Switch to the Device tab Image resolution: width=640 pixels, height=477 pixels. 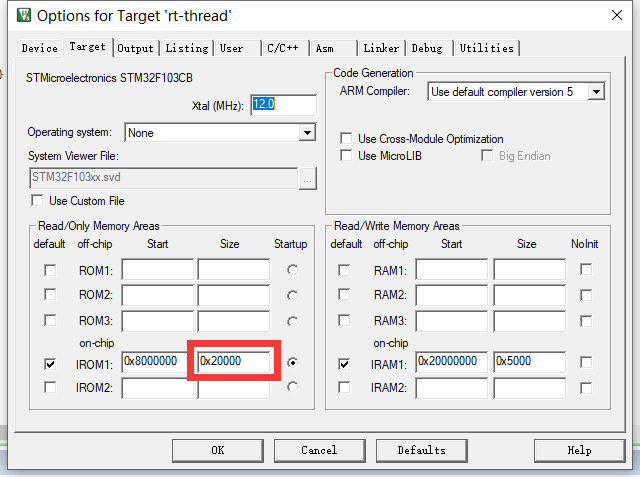(x=39, y=48)
